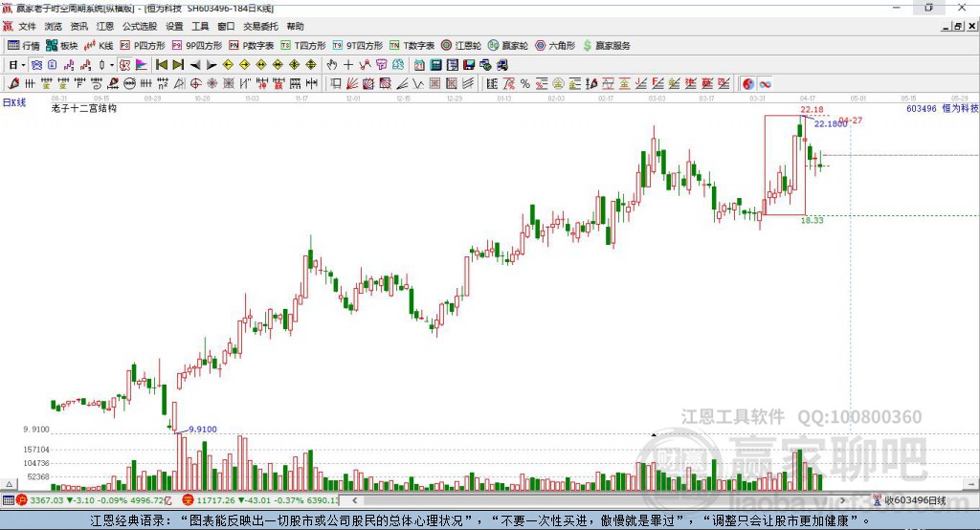Click the horizontal scrollbar left arrow
980x530 pixels.
354,500
